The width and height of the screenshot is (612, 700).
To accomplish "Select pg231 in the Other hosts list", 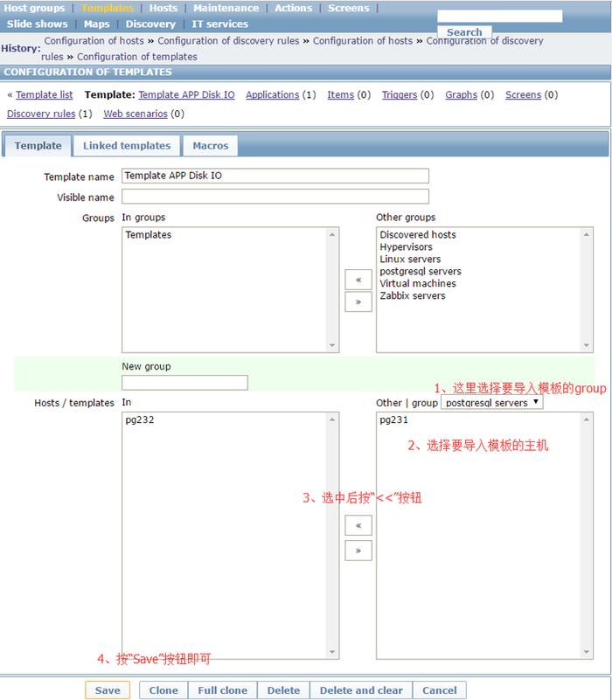I will pos(394,420).
